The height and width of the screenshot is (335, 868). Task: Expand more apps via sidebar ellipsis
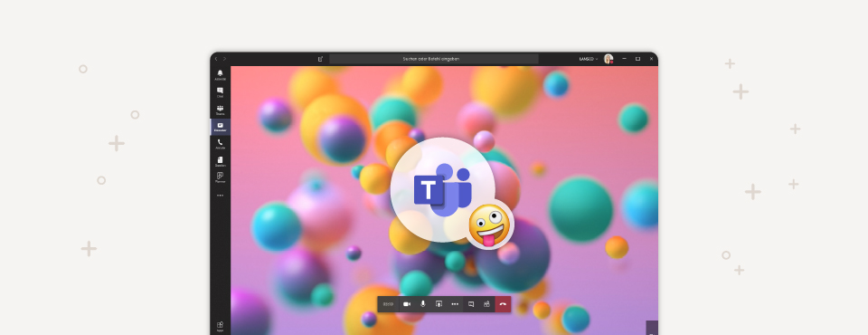(221, 196)
